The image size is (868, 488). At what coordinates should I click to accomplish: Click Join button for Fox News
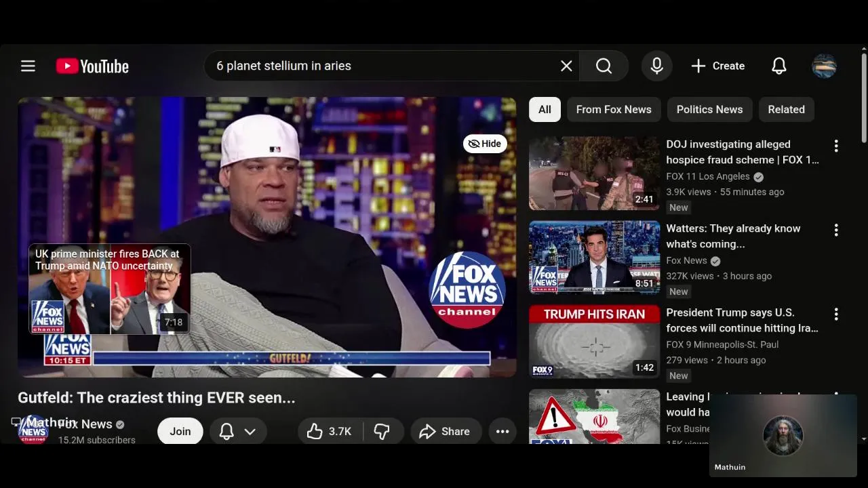point(180,431)
